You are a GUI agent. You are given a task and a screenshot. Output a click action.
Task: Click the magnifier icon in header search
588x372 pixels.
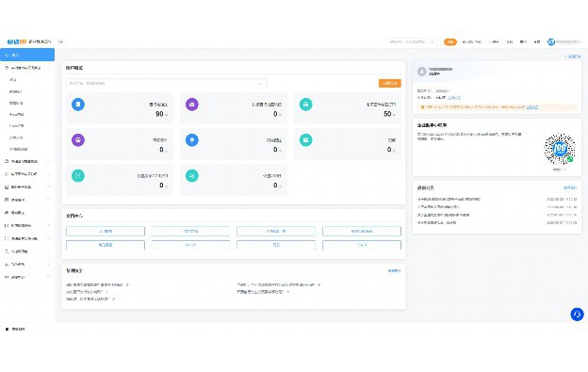pos(433,41)
